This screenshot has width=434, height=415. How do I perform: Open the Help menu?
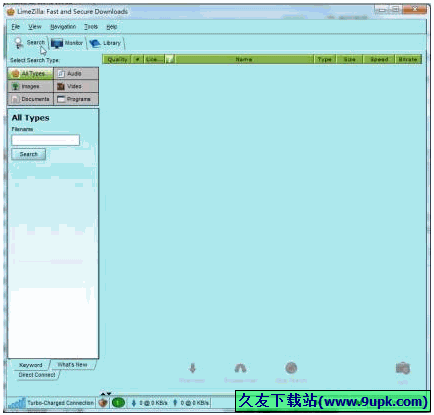[x=112, y=27]
